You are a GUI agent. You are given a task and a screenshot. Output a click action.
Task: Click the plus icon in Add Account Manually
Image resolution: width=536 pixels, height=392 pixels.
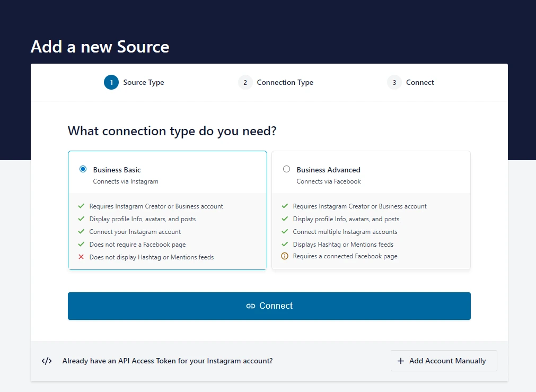(x=401, y=361)
